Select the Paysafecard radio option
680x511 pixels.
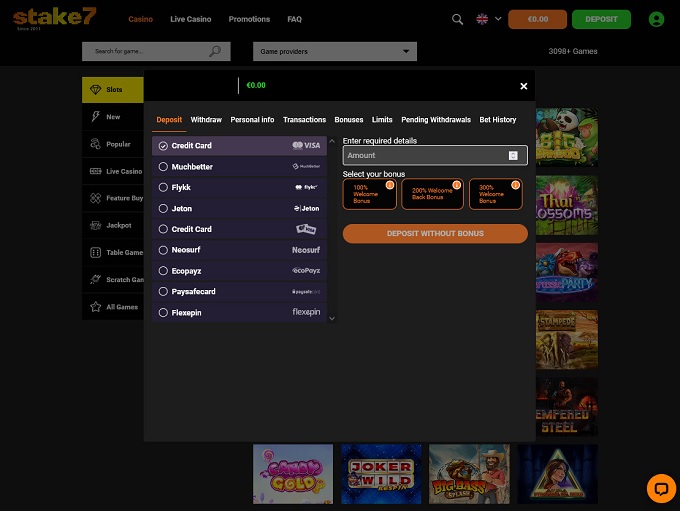(163, 292)
